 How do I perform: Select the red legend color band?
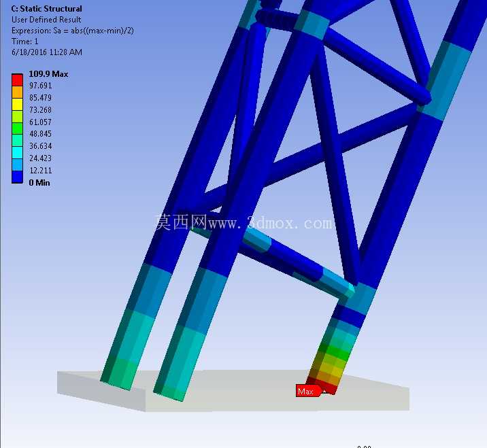pyautogui.click(x=17, y=80)
